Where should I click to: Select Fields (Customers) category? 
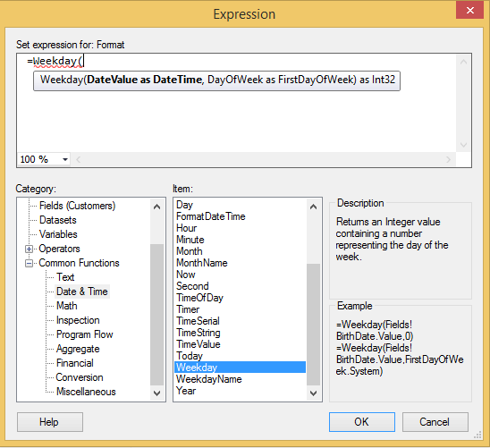(77, 206)
